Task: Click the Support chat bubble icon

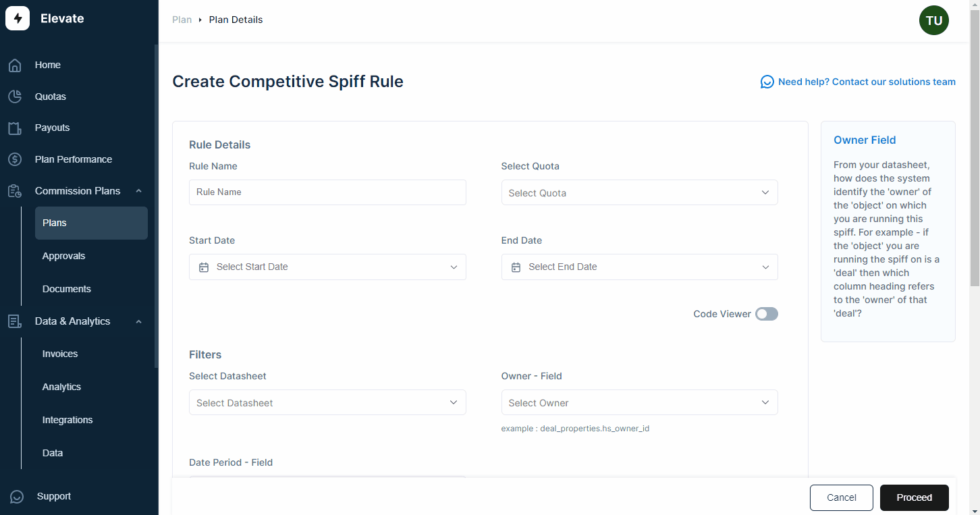Action: [x=16, y=497]
